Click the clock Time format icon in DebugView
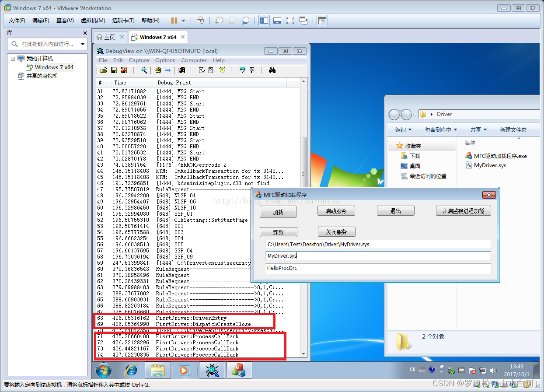Image resolution: width=544 pixels, height=392 pixels. 222,70
